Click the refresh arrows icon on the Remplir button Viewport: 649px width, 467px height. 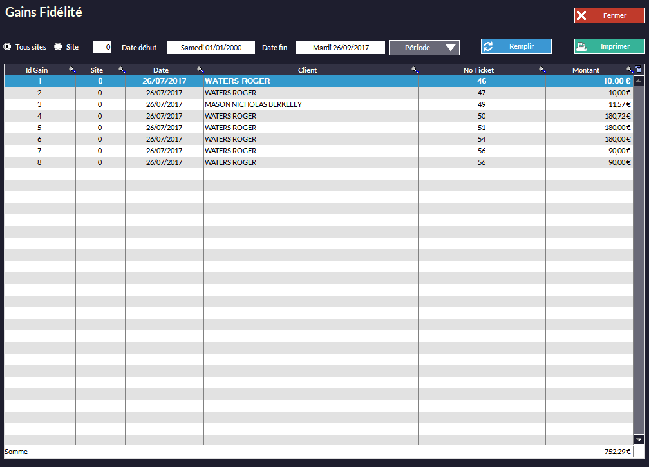[x=489, y=47]
